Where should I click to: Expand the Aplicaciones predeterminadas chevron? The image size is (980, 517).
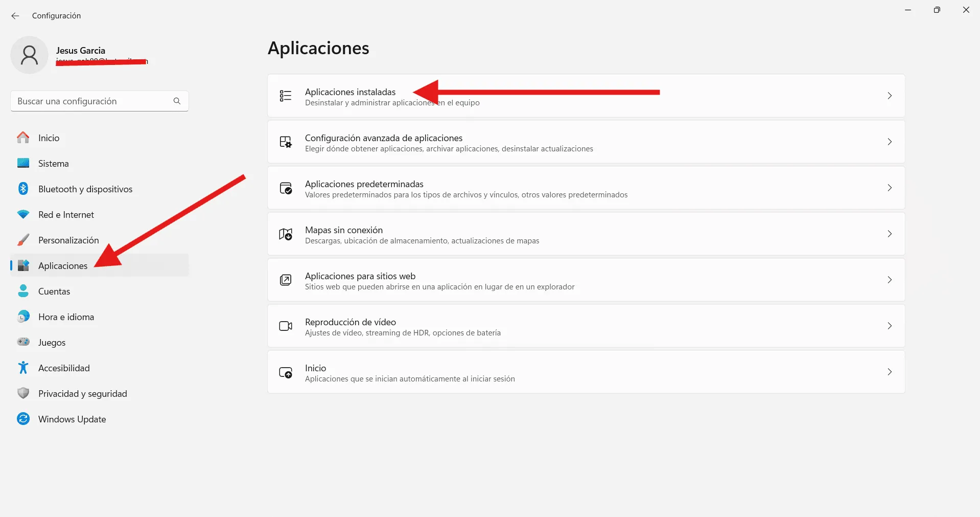tap(889, 188)
